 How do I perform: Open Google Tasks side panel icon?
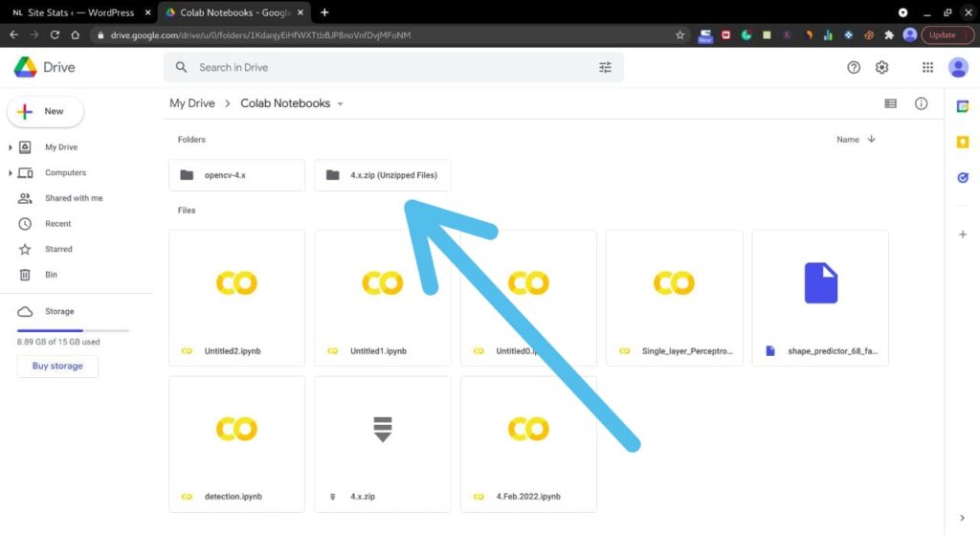pyautogui.click(x=963, y=177)
